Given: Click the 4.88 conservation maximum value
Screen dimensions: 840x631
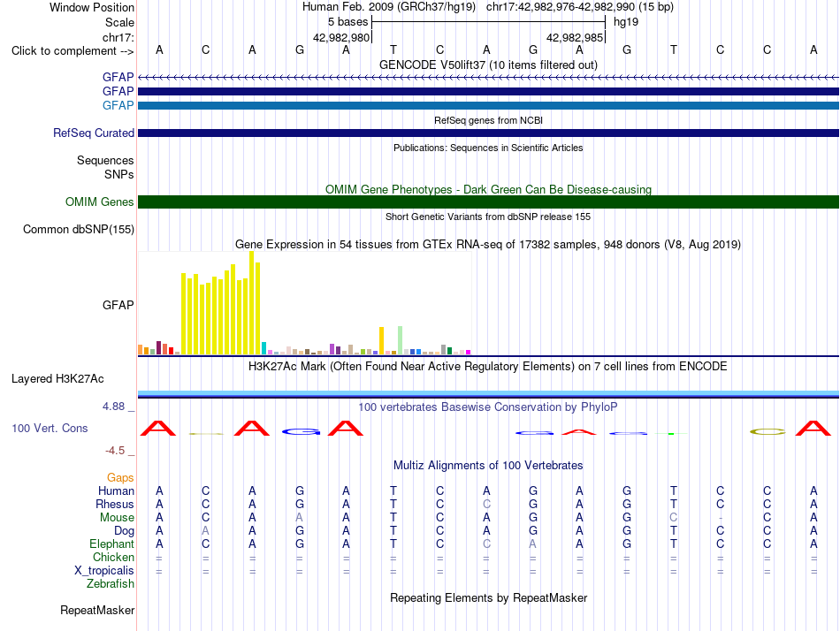Looking at the screenshot, I should (x=113, y=407).
